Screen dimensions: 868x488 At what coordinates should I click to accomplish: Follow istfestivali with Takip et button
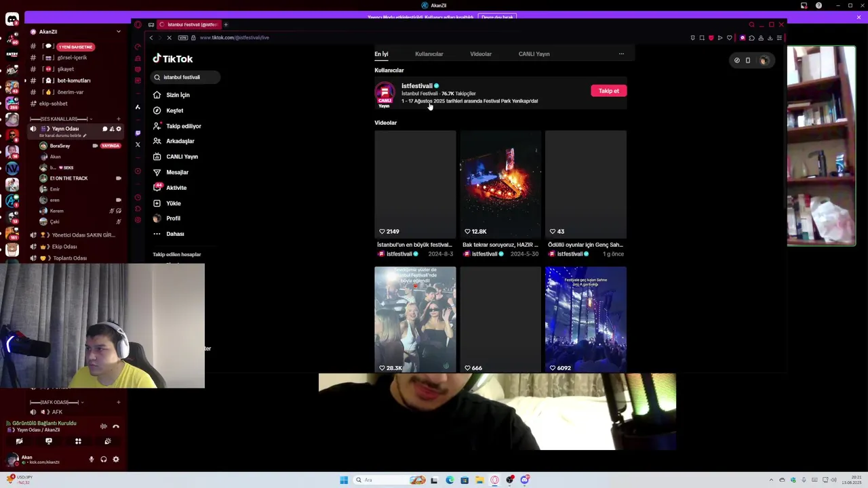[609, 91]
